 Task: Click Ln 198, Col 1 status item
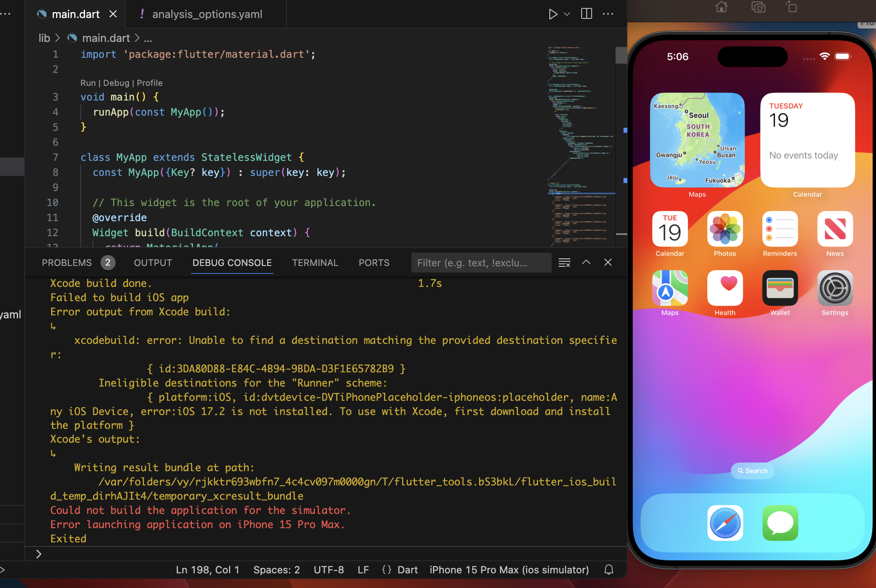[207, 570]
